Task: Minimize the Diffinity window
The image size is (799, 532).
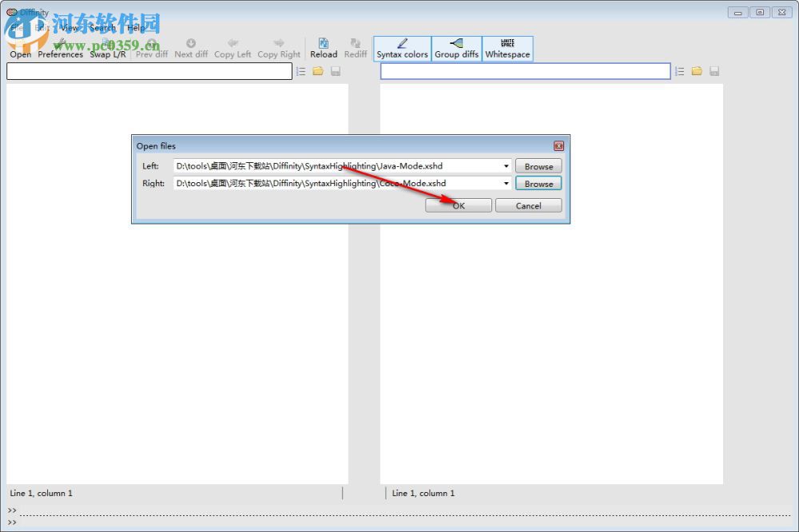Action: pyautogui.click(x=737, y=12)
